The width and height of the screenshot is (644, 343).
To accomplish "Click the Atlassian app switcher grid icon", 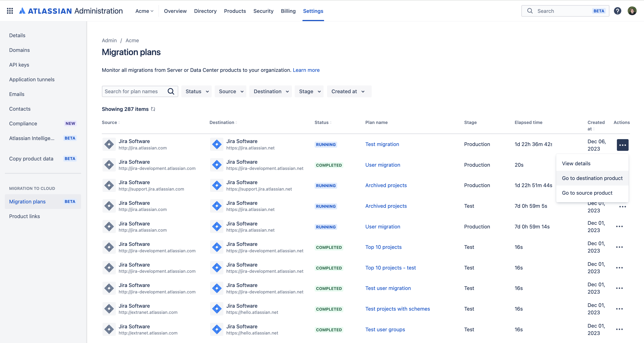I will tap(9, 11).
